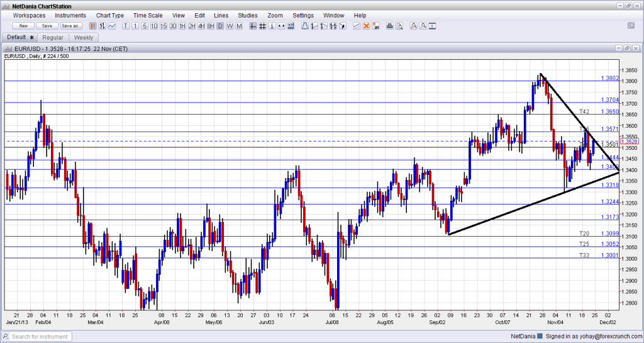Open the Settings menu
644x343 pixels.
(303, 15)
